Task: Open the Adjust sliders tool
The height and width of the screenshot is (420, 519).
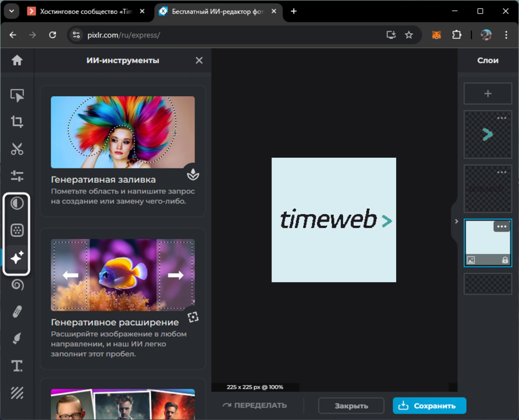Action: click(17, 176)
